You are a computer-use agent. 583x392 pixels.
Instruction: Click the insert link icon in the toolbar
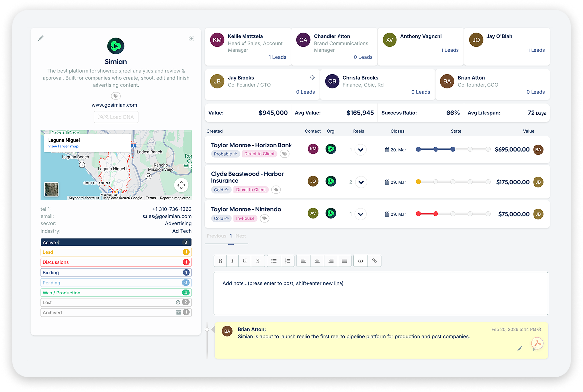click(x=374, y=261)
